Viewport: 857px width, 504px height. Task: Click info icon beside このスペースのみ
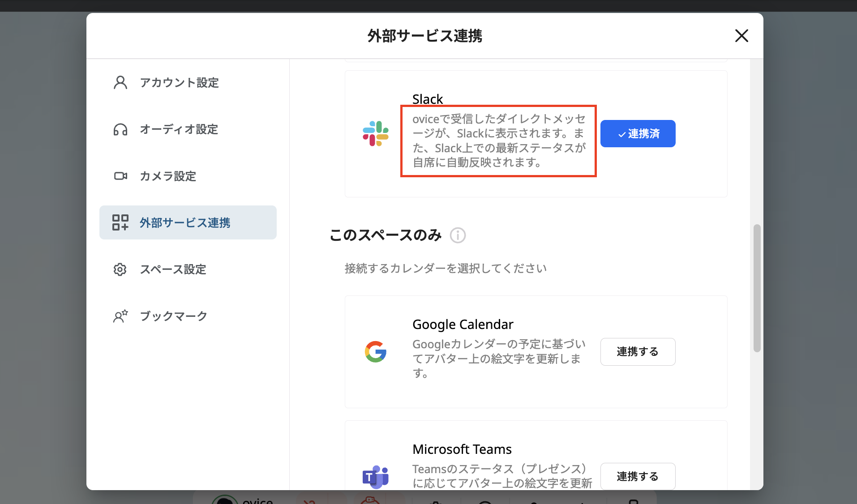(x=458, y=235)
